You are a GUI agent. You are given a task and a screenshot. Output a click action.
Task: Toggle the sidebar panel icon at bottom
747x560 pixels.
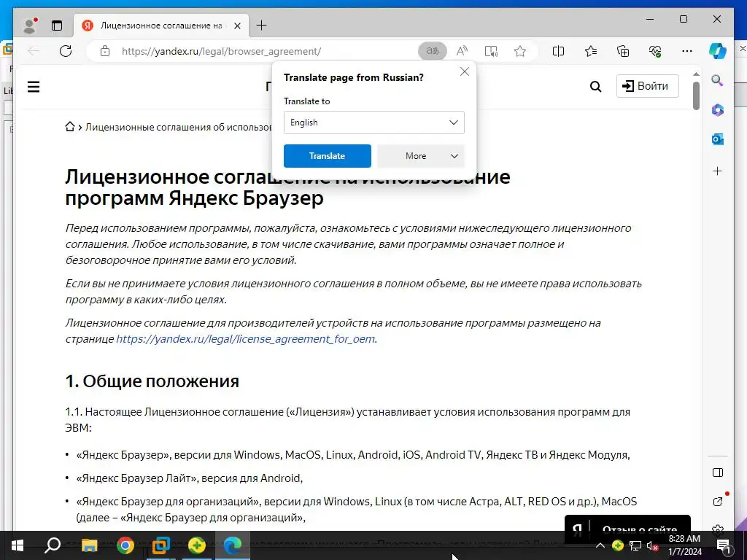(718, 472)
